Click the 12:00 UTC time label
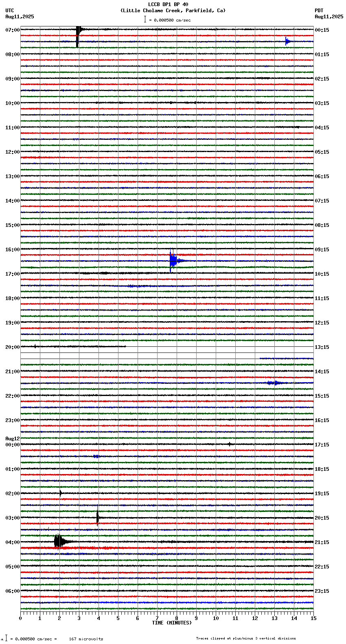 [x=13, y=152]
